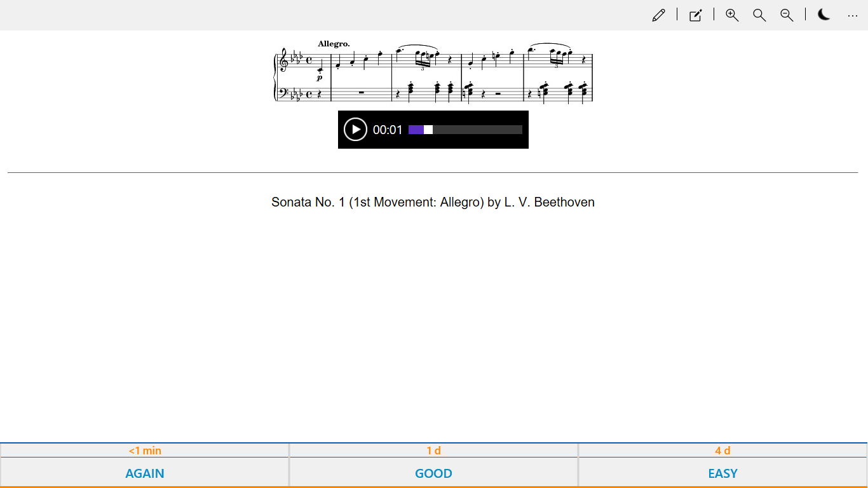
Task: Click the Allegro tempo marking in the score
Action: click(x=334, y=44)
